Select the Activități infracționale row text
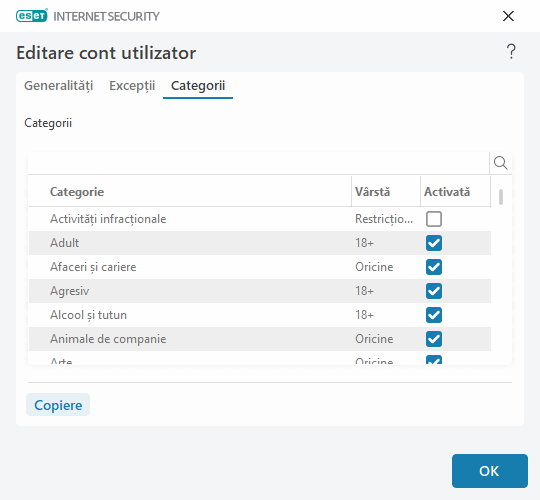The height and width of the screenshot is (500, 540). [108, 219]
